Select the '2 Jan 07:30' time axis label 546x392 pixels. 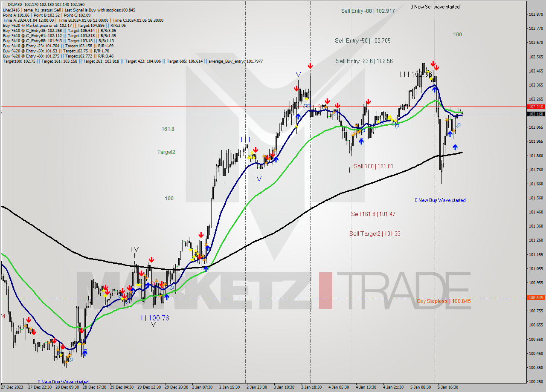203,387
